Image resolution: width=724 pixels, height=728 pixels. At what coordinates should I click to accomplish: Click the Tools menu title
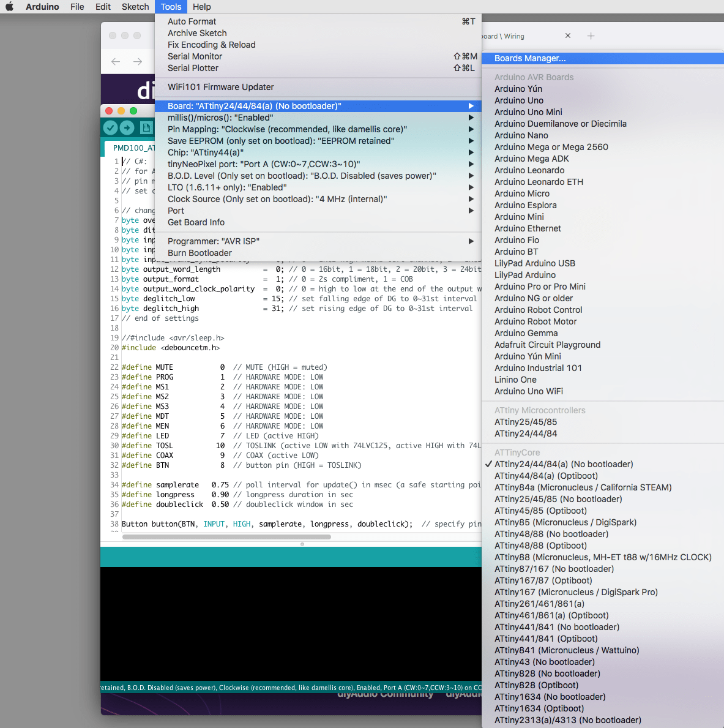coord(171,7)
